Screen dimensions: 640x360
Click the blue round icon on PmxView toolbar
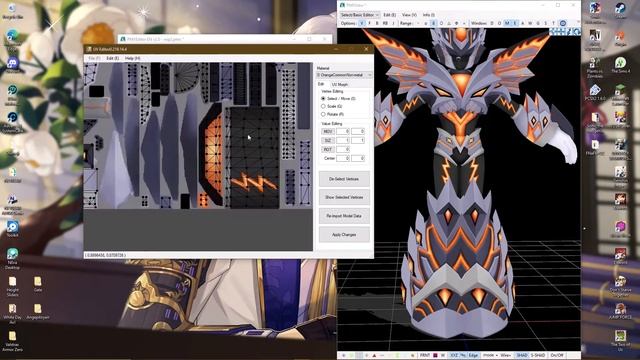coord(563,23)
